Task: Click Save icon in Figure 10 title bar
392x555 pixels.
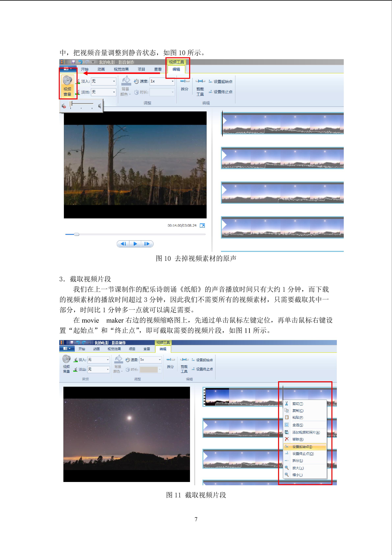Action: click(73, 62)
